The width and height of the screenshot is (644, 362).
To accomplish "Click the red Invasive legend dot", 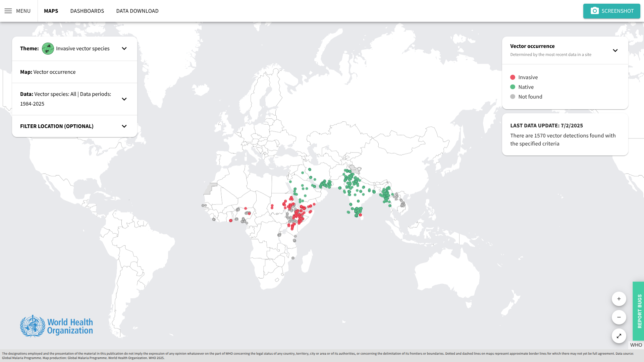I will pos(513,77).
